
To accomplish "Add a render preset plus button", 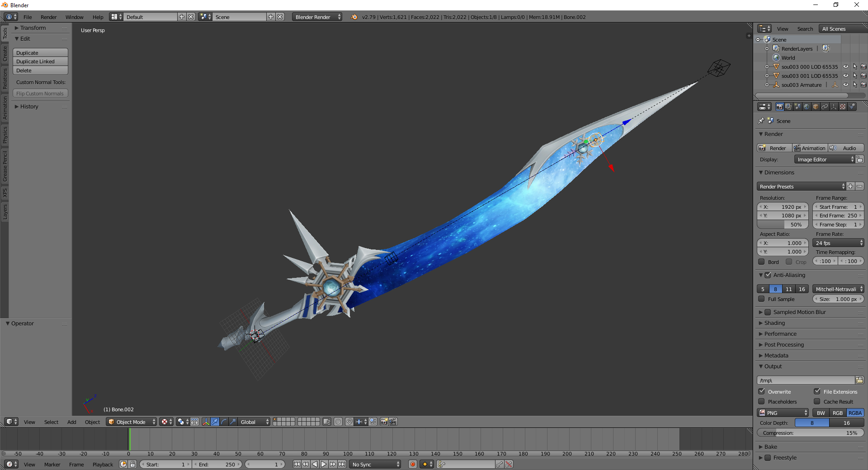I will click(850, 186).
